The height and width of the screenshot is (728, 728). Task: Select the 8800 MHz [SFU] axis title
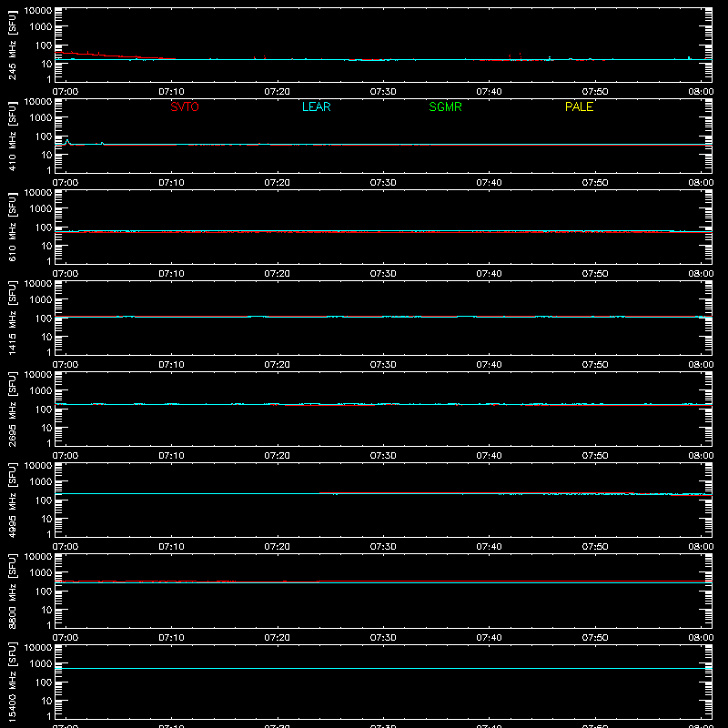point(12,591)
